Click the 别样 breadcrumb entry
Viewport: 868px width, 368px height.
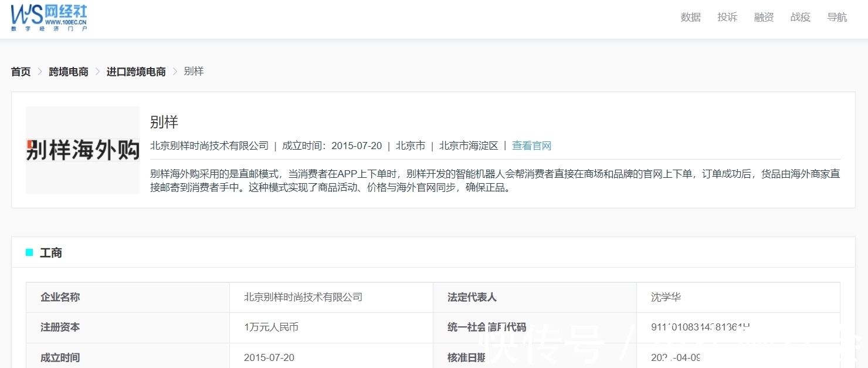(194, 71)
